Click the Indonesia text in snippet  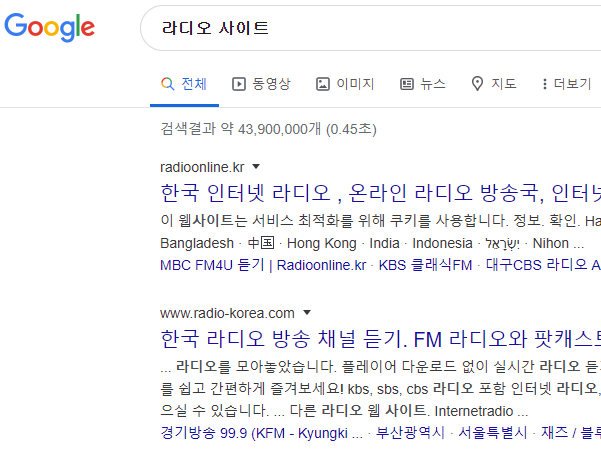442,243
